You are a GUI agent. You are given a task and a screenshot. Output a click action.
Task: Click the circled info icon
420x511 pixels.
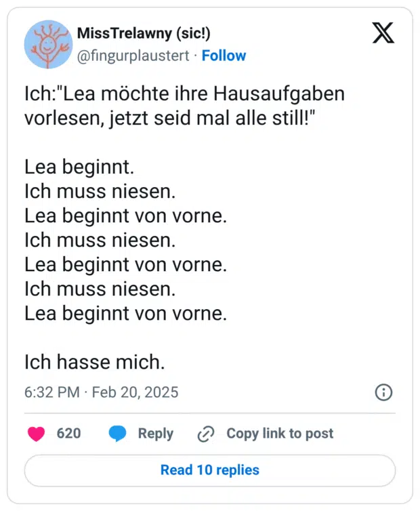(383, 392)
